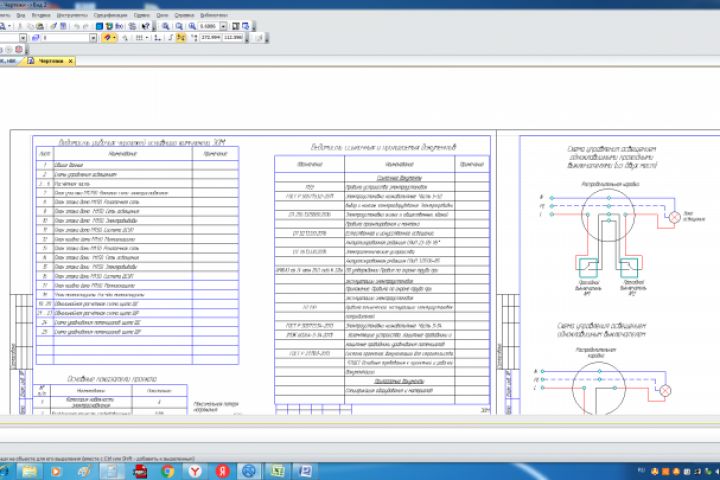720x480 pixels.
Task: Click the second magnifier zoom icon
Action: 179,26
